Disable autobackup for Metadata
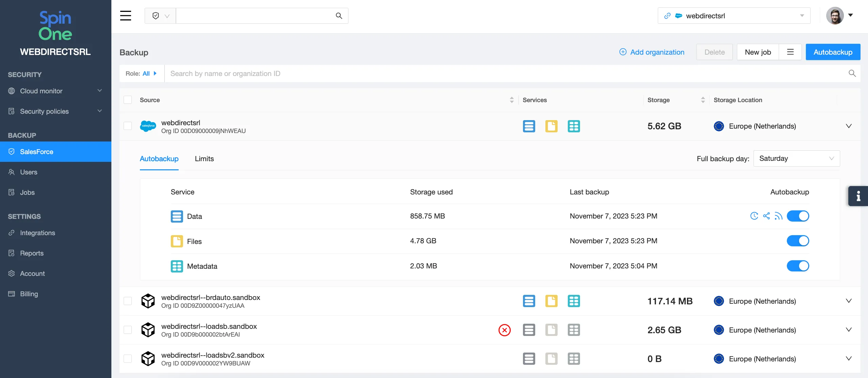868x378 pixels. coord(798,266)
